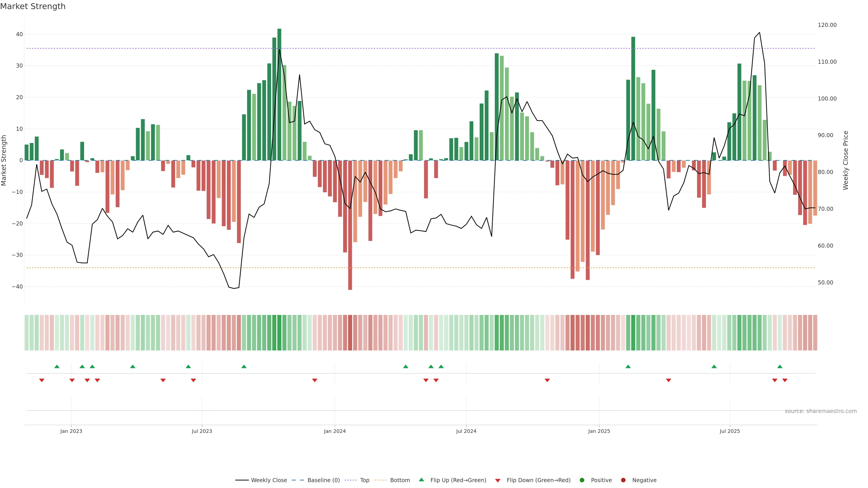868x488 pixels.
Task: Click the green Flip Up triangle legend icon
Action: pyautogui.click(x=421, y=480)
